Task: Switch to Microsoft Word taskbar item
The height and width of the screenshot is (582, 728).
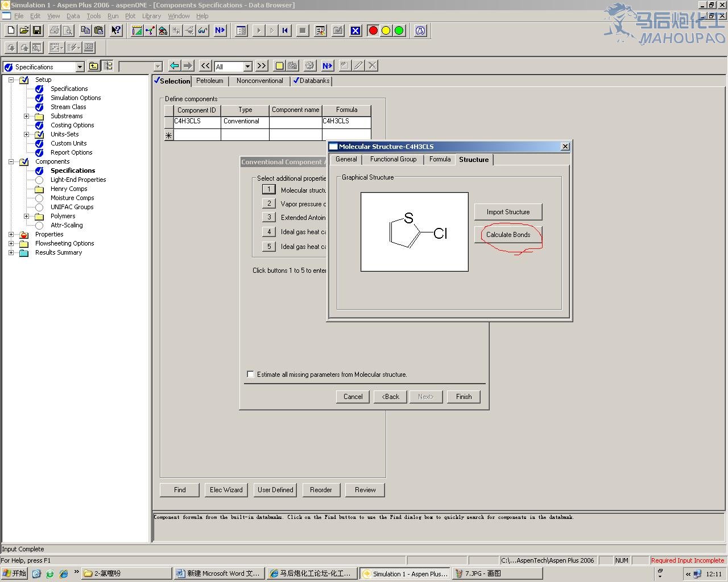Action: [218, 573]
